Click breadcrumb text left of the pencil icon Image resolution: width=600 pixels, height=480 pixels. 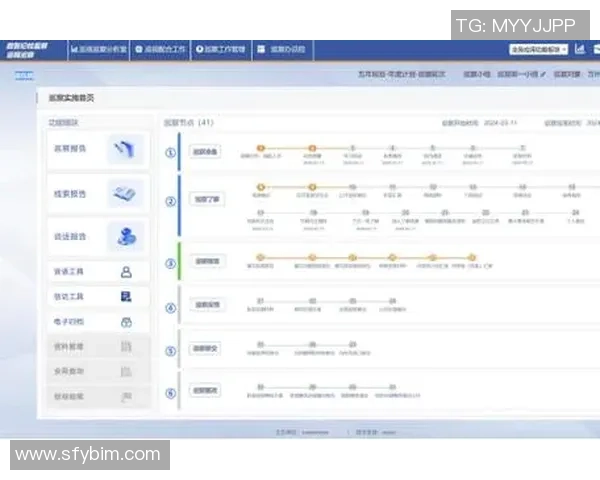[518, 74]
